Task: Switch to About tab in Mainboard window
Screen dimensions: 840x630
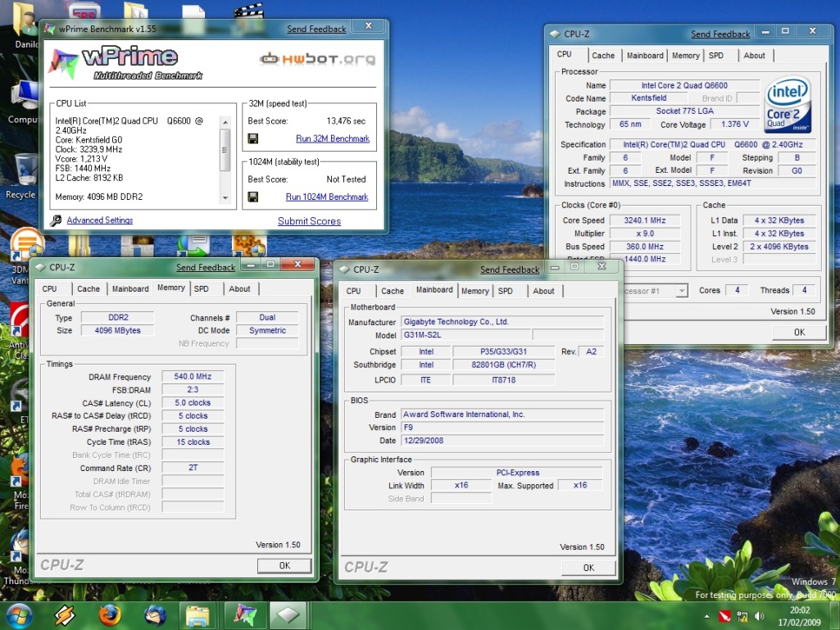Action: pos(544,291)
